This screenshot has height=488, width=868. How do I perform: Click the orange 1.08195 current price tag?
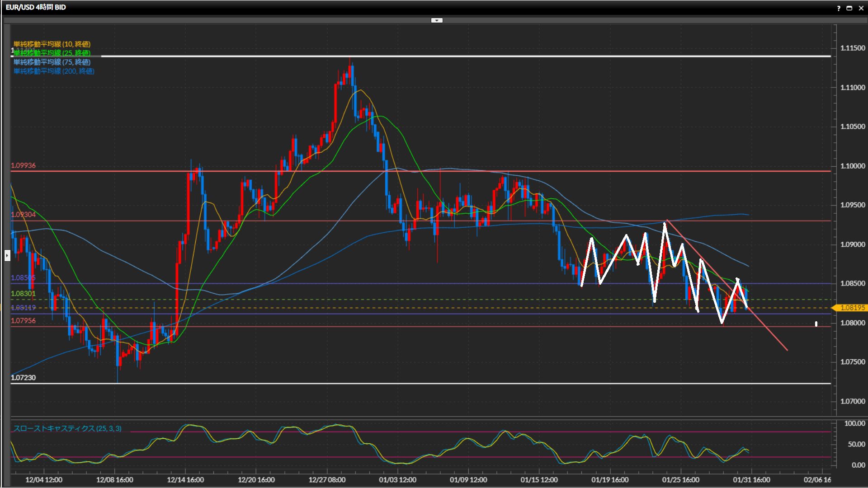tap(852, 308)
